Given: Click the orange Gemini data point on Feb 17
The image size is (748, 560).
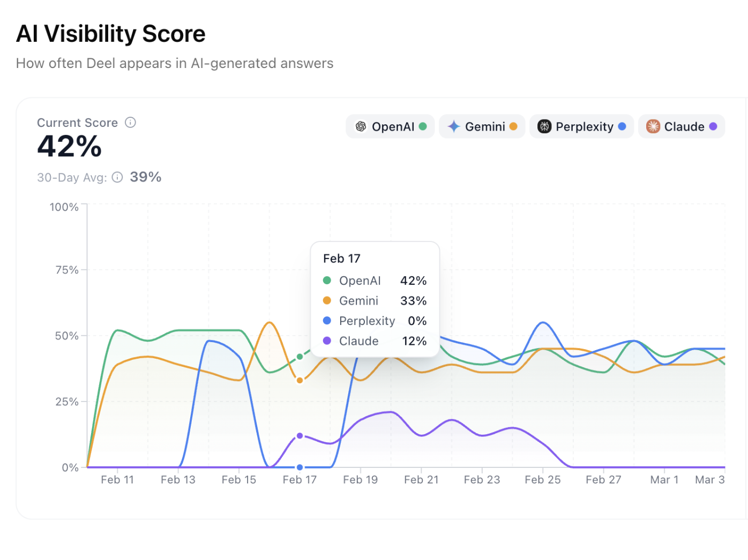Looking at the screenshot, I should click(300, 381).
